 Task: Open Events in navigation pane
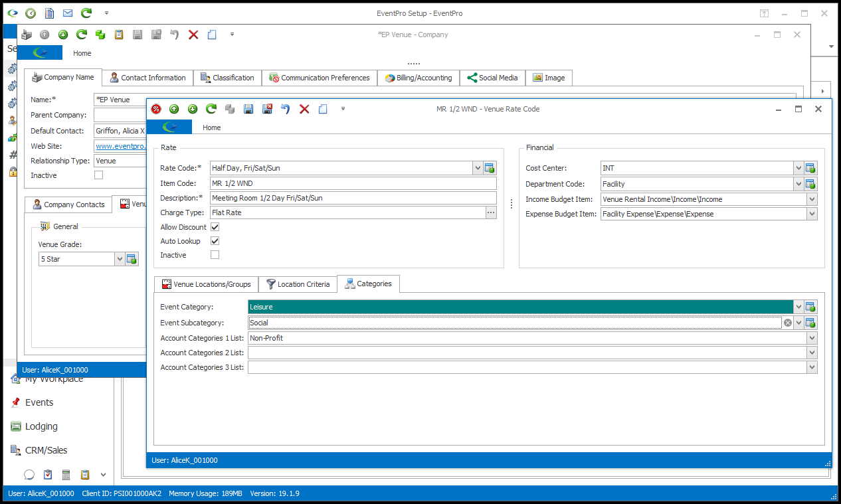pyautogui.click(x=39, y=402)
